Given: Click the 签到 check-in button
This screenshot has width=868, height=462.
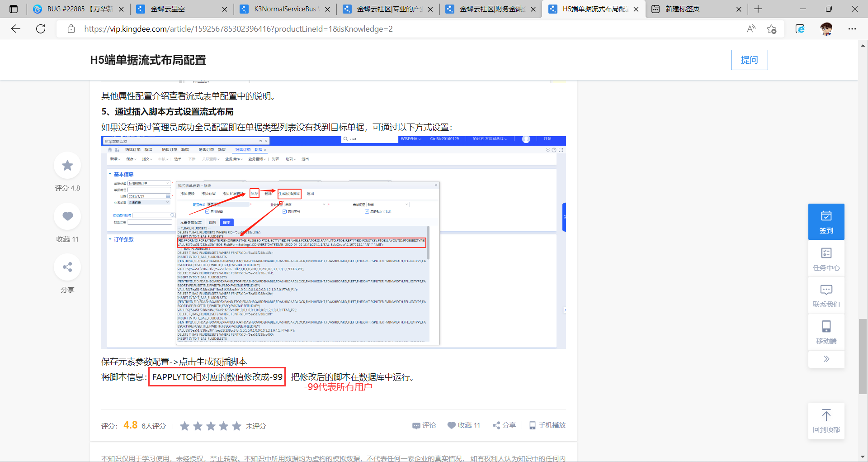Looking at the screenshot, I should pyautogui.click(x=826, y=222).
